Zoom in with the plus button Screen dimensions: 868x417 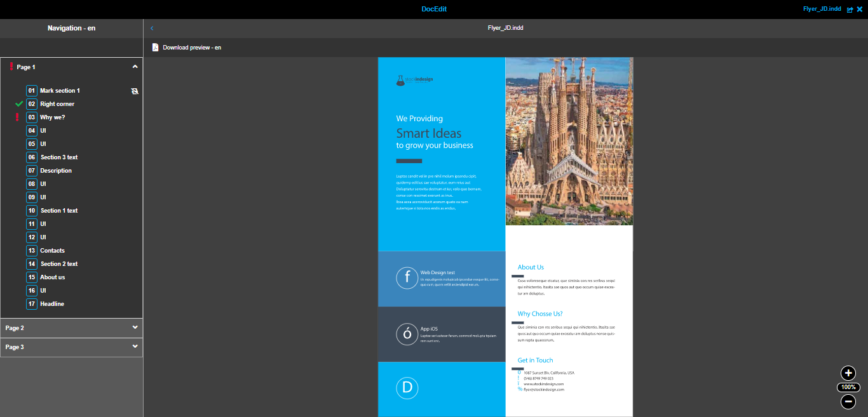click(848, 373)
